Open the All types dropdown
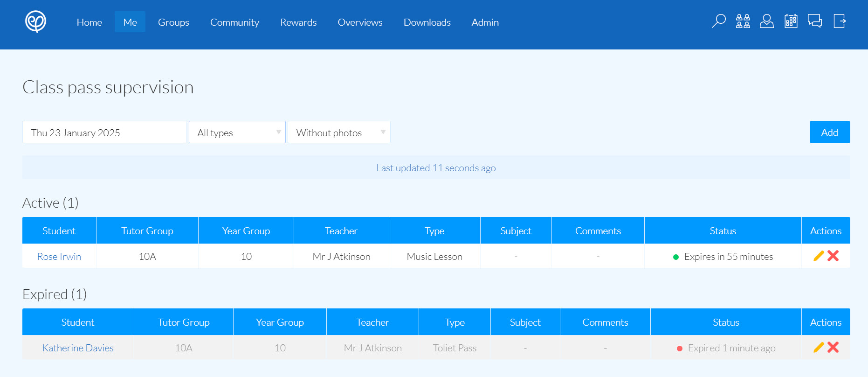 237,132
